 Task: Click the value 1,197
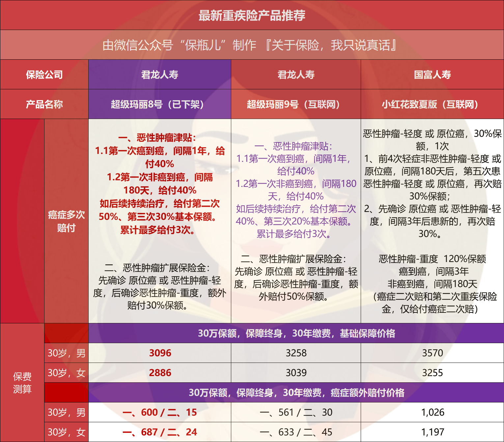point(433,432)
